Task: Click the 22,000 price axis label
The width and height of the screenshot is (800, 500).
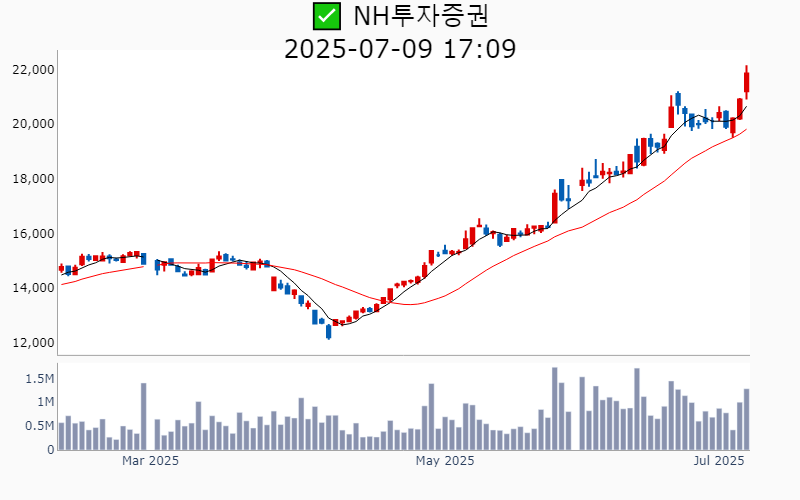Action: pyautogui.click(x=33, y=70)
